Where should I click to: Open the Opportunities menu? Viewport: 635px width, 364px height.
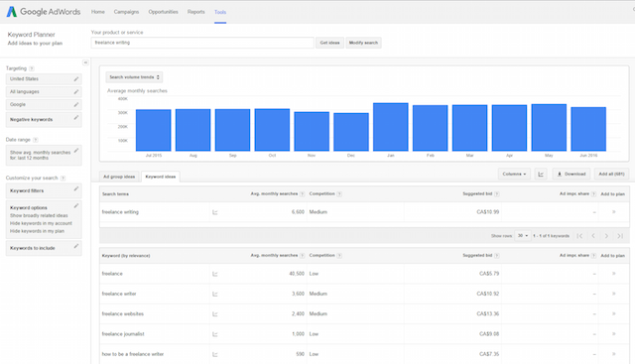tap(163, 12)
